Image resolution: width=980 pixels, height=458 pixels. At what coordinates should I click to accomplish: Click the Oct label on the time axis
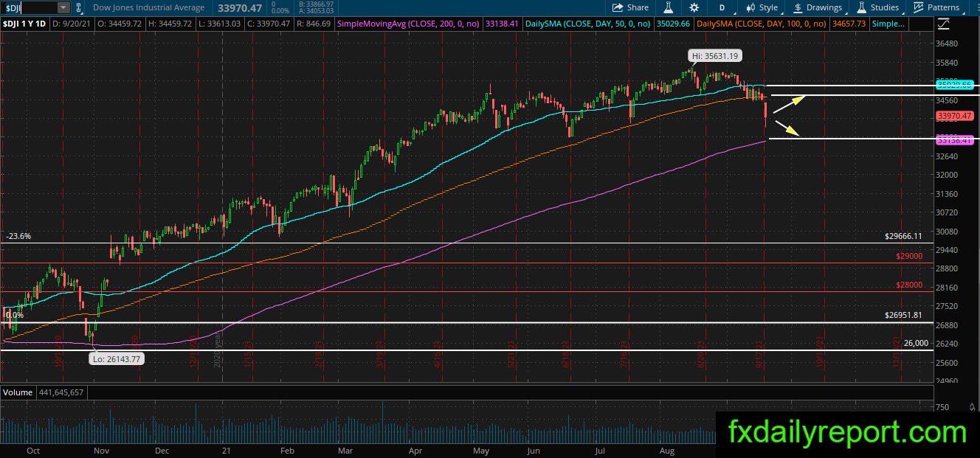32,449
